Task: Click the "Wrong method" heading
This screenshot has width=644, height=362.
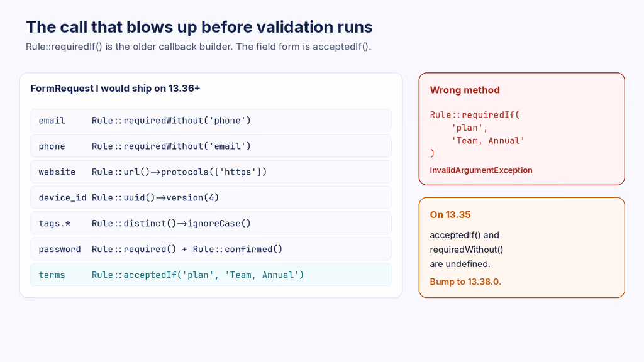Action: [465, 90]
